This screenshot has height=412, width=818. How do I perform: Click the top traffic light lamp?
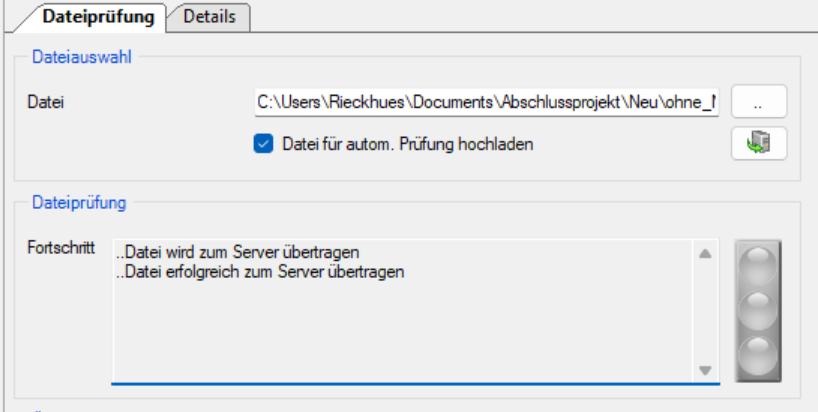coord(759,264)
